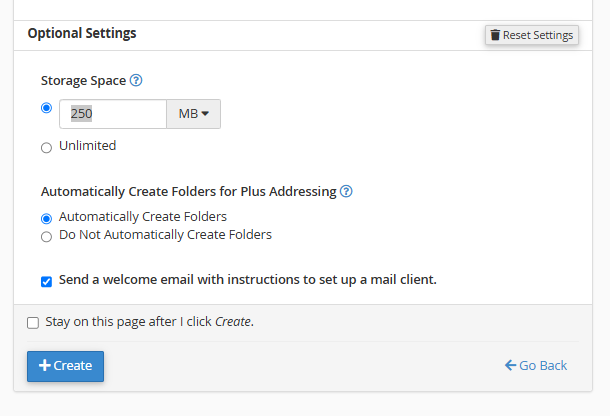
Task: Choose Automatically Create Folders option
Action: 46,218
